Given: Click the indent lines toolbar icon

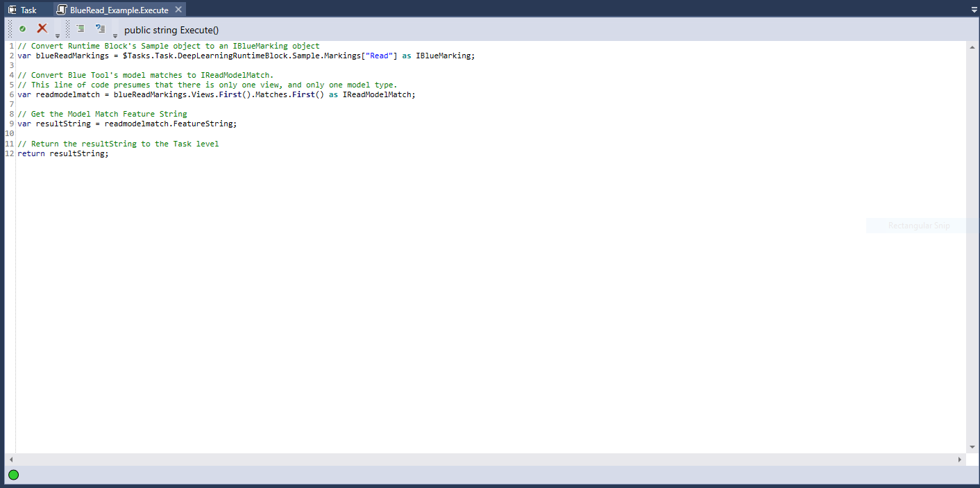Looking at the screenshot, I should [81, 29].
